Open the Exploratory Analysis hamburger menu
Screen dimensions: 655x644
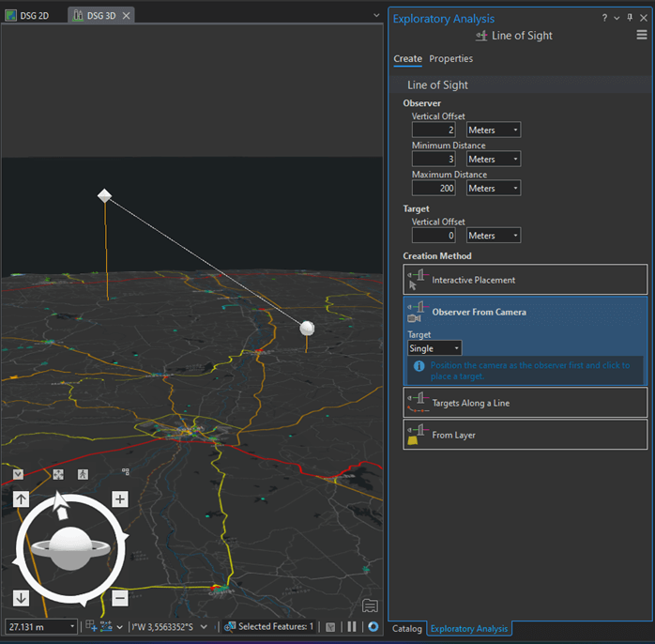642,36
